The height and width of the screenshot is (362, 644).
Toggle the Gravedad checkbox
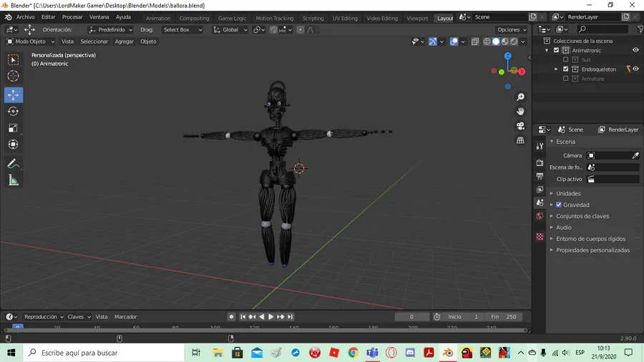(559, 205)
